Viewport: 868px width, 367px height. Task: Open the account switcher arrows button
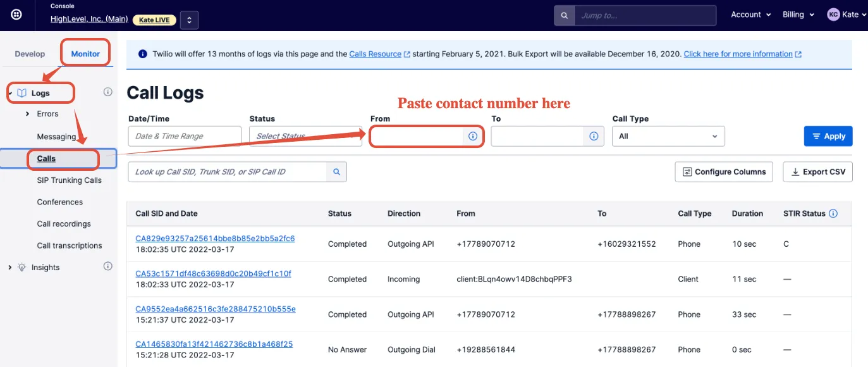click(x=189, y=20)
